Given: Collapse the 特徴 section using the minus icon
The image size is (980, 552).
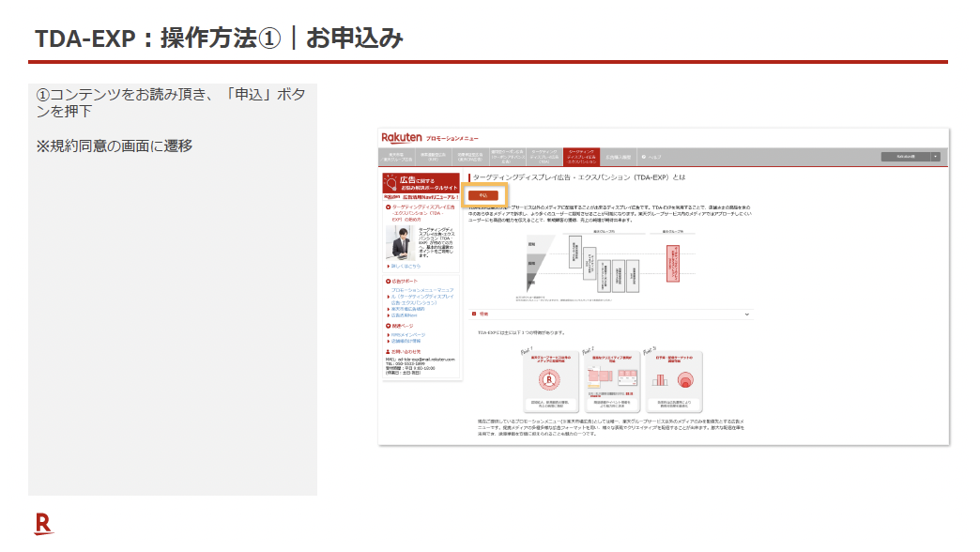Looking at the screenshot, I should coord(474,314).
